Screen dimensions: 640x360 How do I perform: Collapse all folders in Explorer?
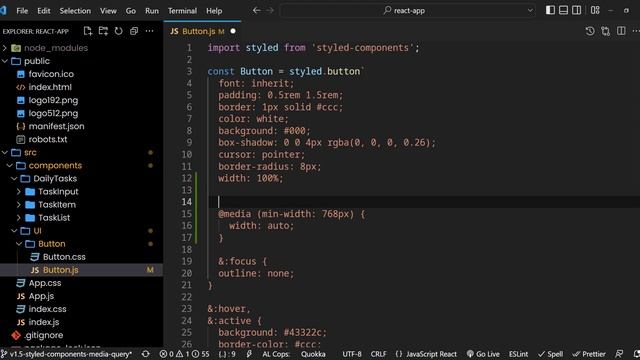coord(134,31)
